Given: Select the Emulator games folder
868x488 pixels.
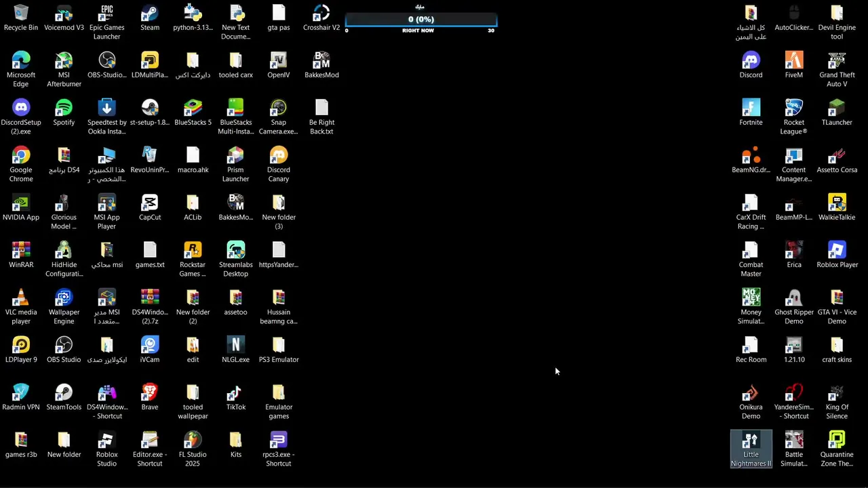Looking at the screenshot, I should (279, 402).
